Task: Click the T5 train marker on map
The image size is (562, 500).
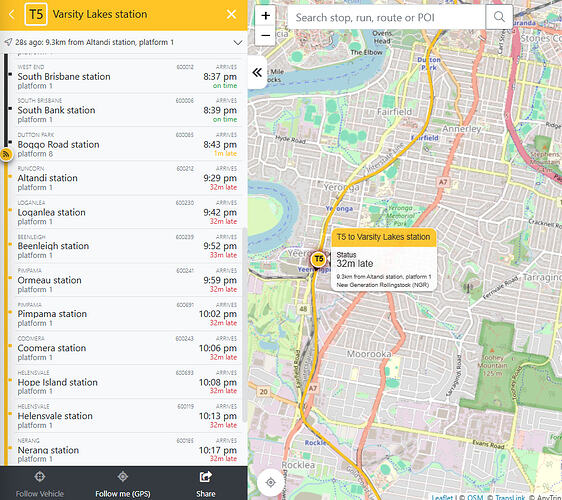Action: [318, 259]
